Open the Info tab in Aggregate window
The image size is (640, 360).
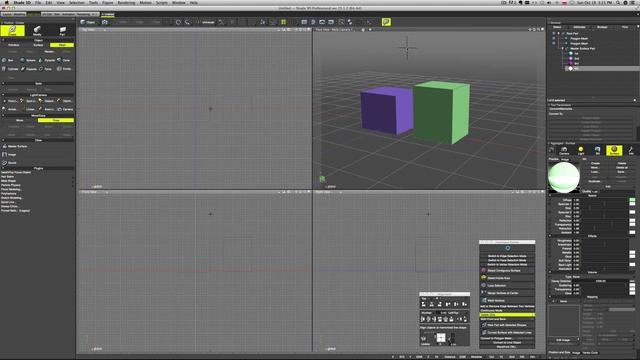(x=631, y=151)
